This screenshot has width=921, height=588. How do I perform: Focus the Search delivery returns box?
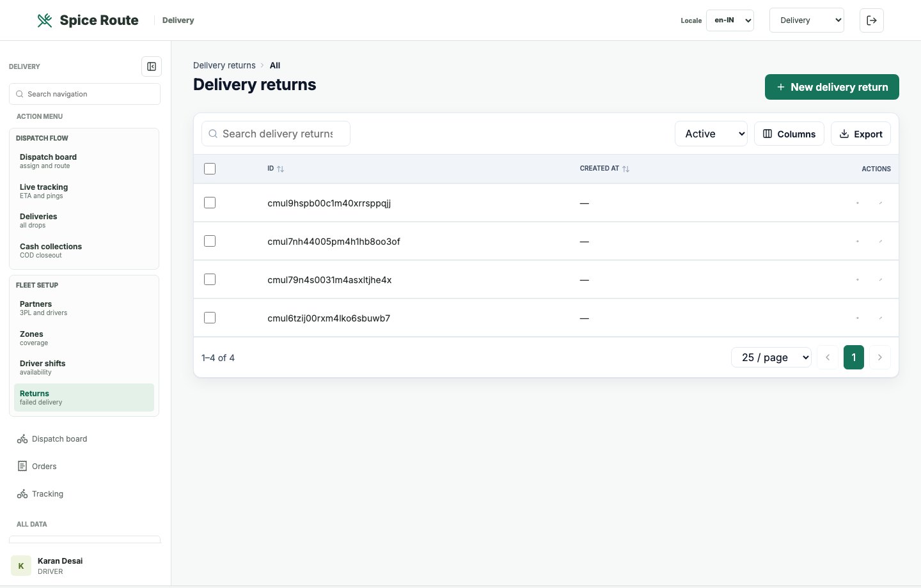[276, 134]
